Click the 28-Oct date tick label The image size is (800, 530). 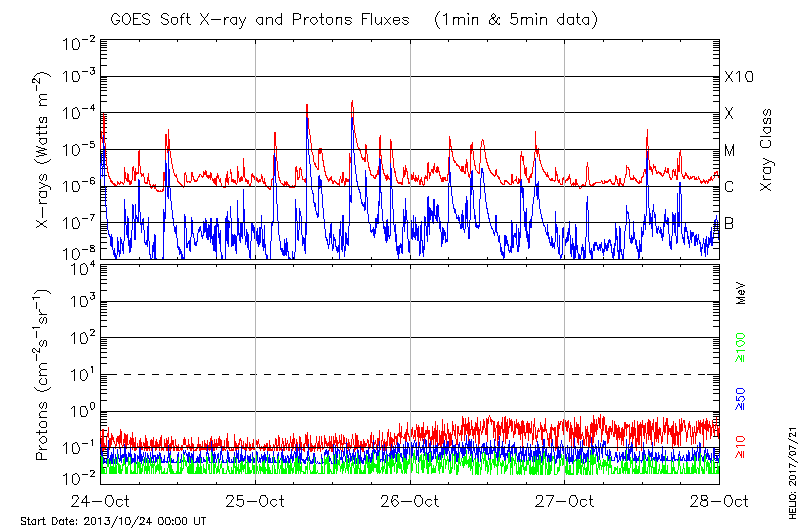pos(719,501)
